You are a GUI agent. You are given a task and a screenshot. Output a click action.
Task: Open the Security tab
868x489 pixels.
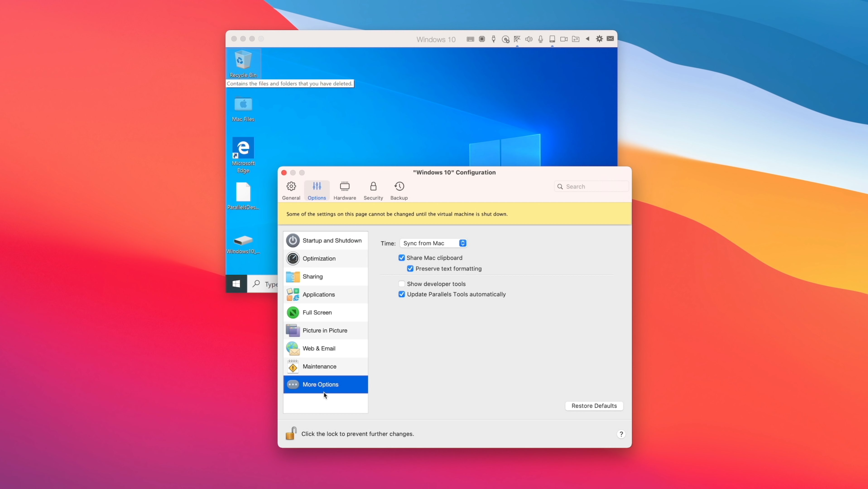click(x=373, y=190)
